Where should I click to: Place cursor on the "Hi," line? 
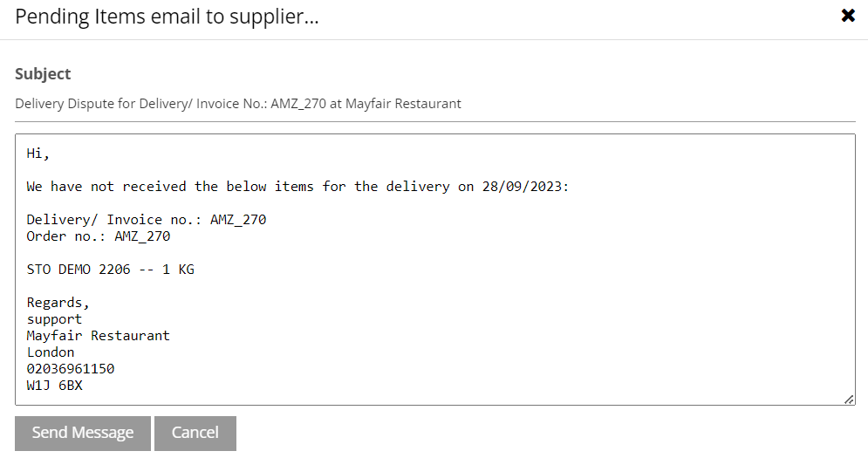38,154
